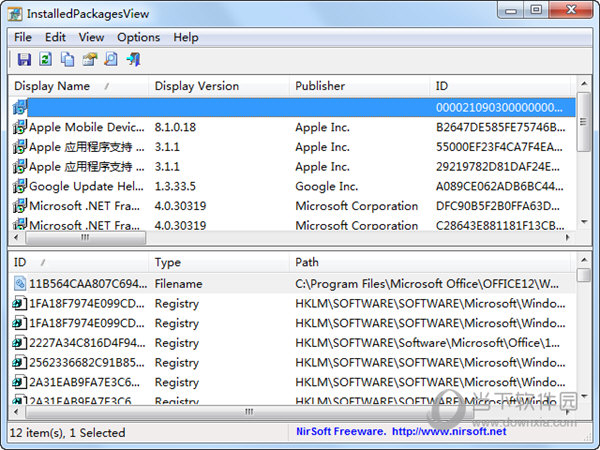Image resolution: width=600 pixels, height=450 pixels.
Task: Click the Properties toolbar icon
Action: [90, 59]
